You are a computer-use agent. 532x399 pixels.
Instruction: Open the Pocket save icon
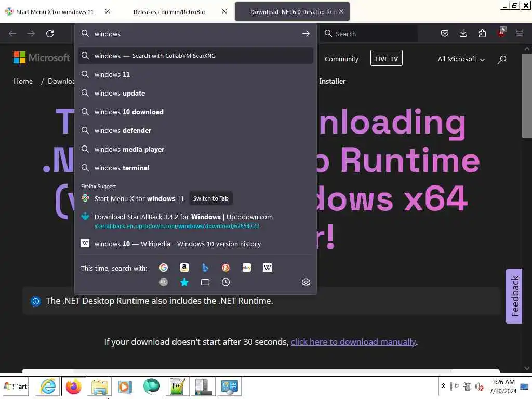(x=445, y=33)
